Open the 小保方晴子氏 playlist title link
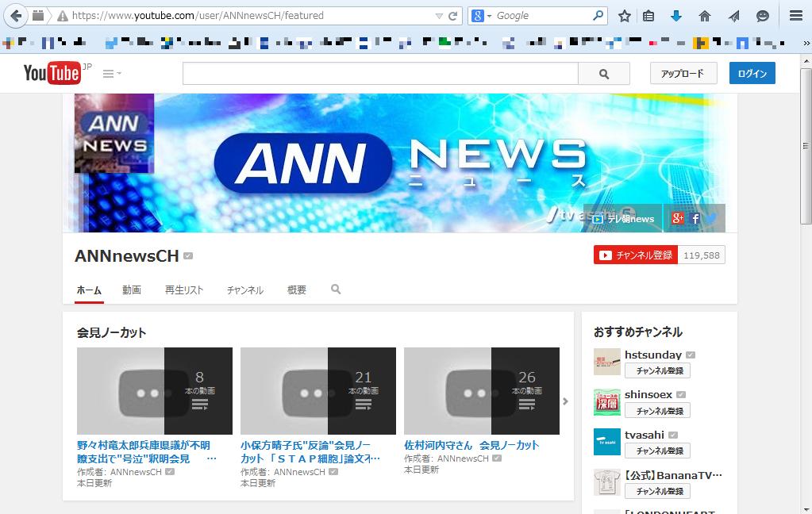The image size is (812, 514). 310,452
